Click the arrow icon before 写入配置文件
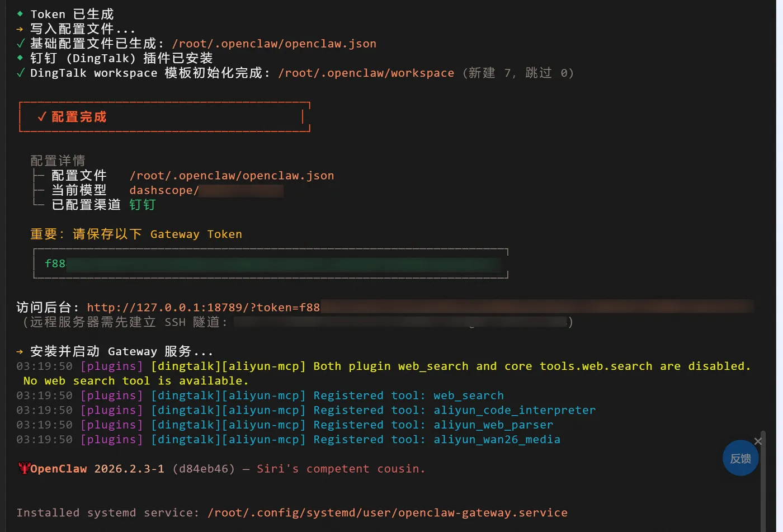Viewport: 783px width, 532px height. tap(20, 29)
